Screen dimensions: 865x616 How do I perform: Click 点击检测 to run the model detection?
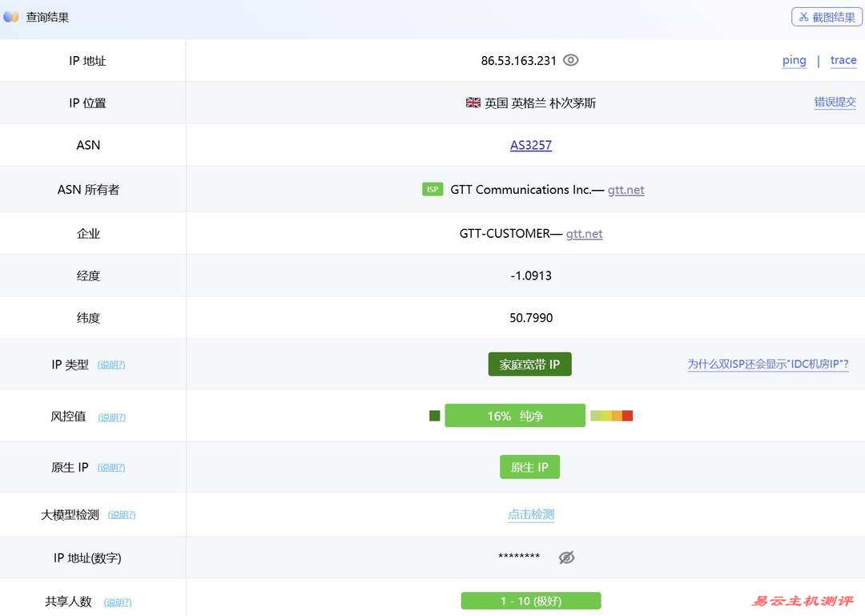point(530,514)
